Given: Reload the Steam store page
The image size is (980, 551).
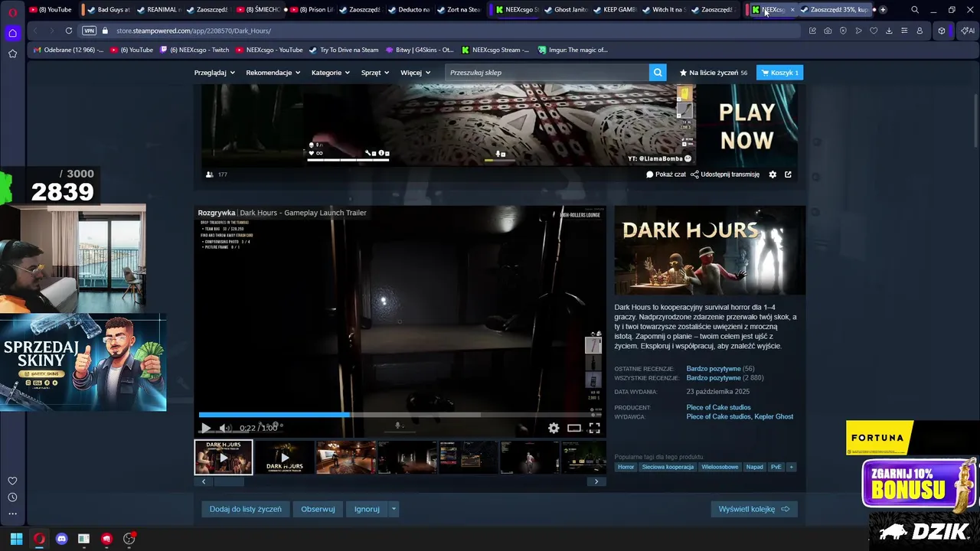Looking at the screenshot, I should pos(69,31).
